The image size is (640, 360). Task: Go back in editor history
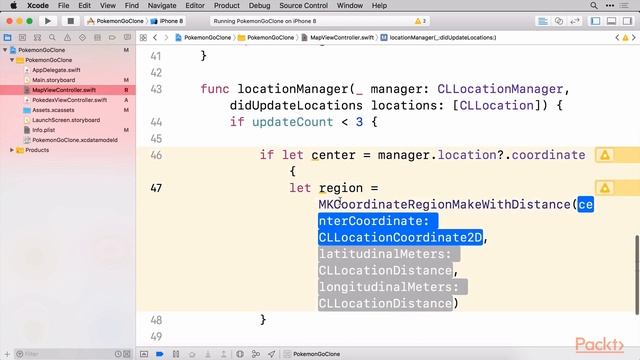155,38
